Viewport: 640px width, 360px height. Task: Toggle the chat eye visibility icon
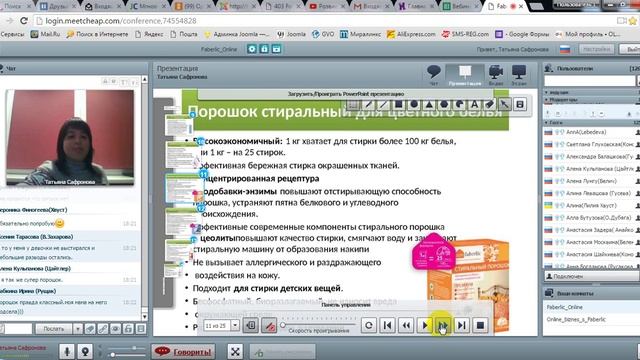(116, 329)
